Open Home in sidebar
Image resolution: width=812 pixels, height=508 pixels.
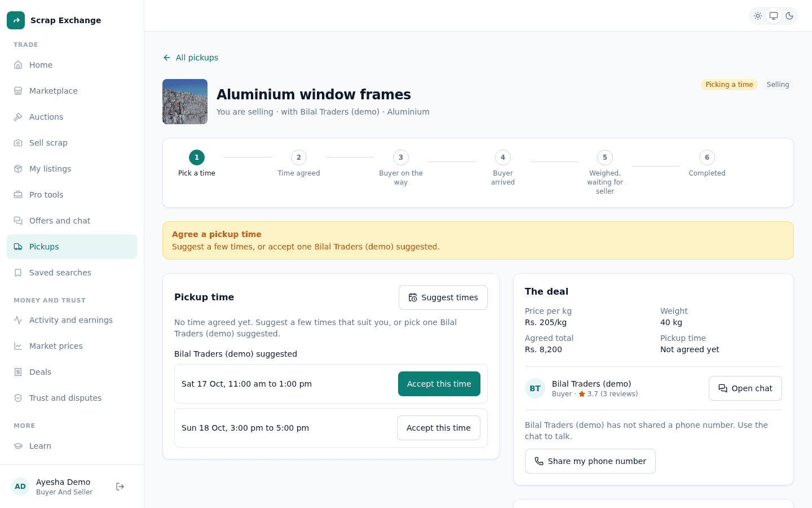click(x=72, y=65)
